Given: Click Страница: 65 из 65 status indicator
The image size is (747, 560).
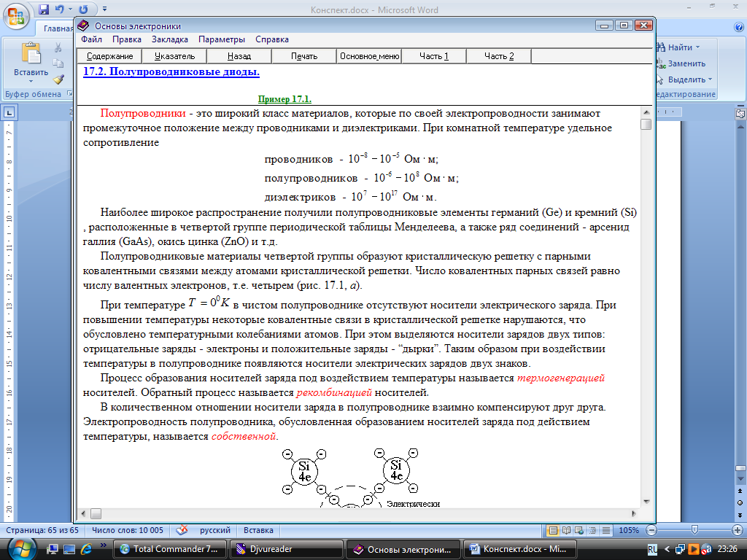Looking at the screenshot, I should pos(42,530).
